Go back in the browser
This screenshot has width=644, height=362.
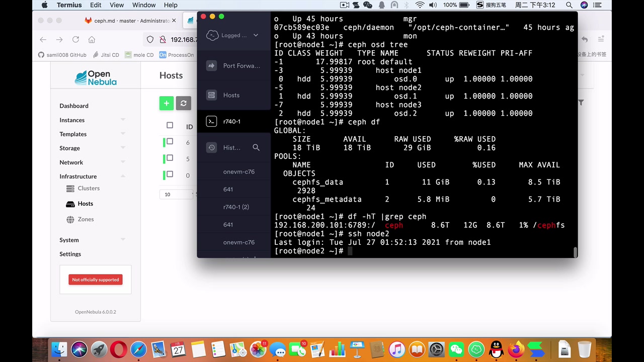[43, 40]
